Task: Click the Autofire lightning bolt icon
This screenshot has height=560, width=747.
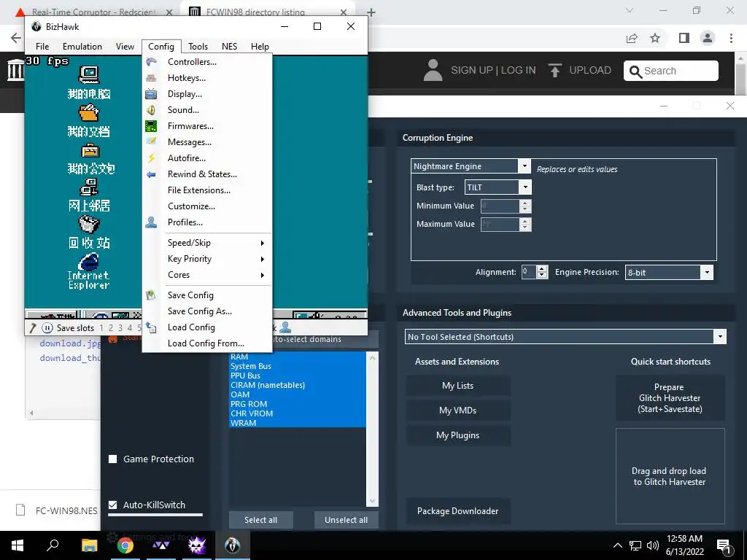Action: click(151, 158)
